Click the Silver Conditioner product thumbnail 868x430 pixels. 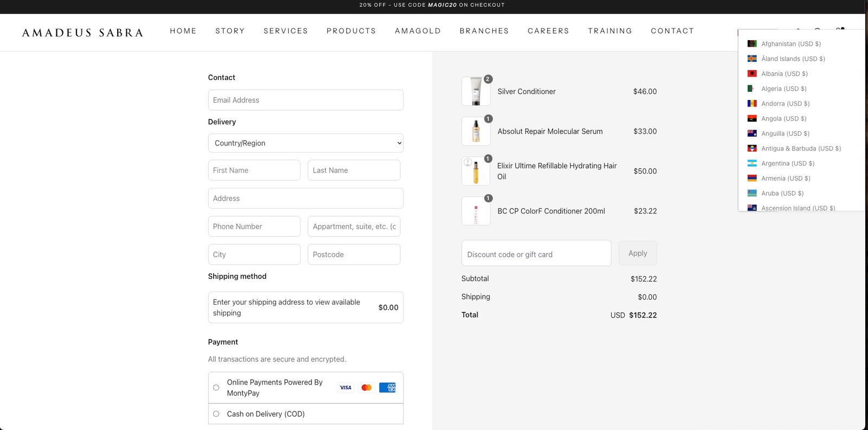coord(476,91)
